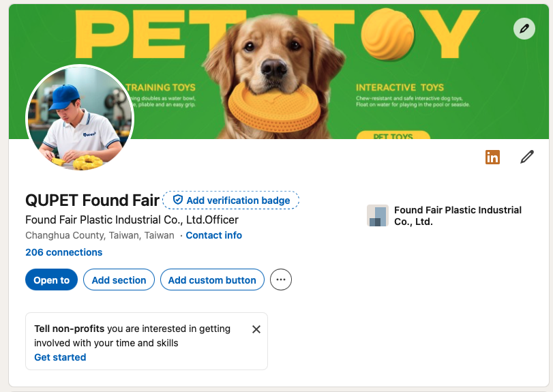Open the edit profile intro pencil
The image size is (553, 392).
click(526, 157)
